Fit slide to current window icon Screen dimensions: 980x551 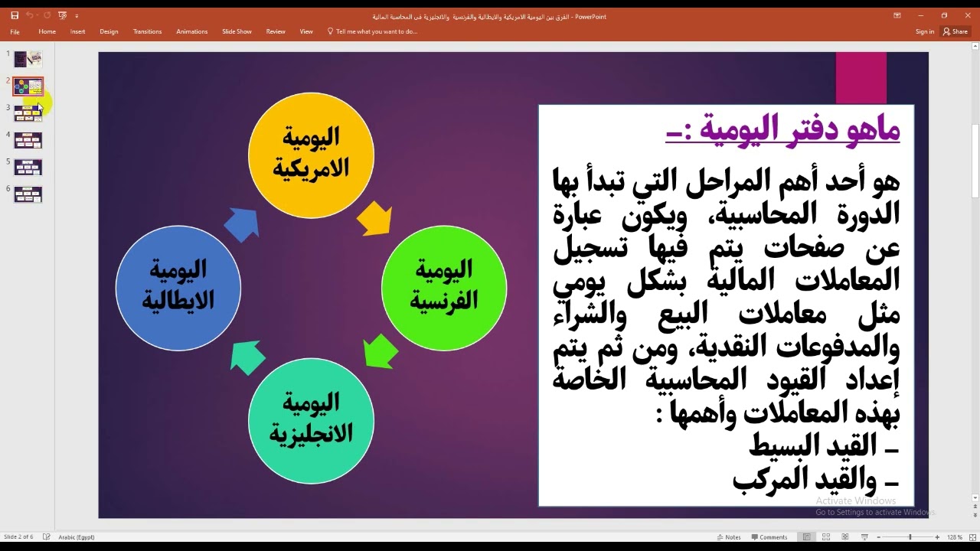(x=972, y=537)
